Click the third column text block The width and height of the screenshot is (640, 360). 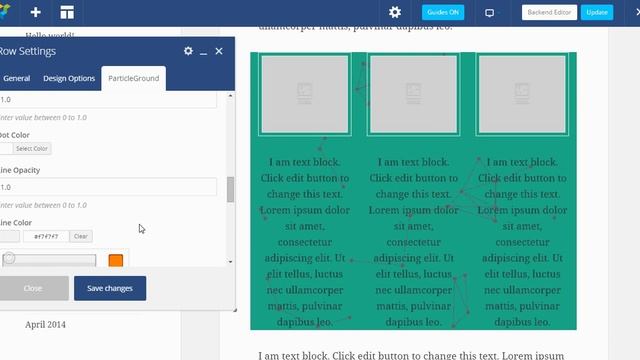point(522,242)
